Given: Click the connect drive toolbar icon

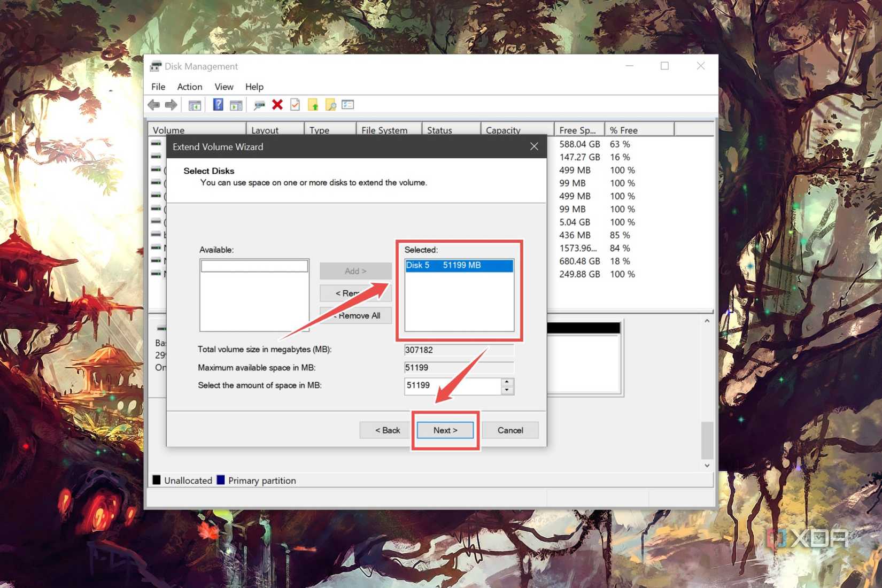Looking at the screenshot, I should [x=259, y=105].
